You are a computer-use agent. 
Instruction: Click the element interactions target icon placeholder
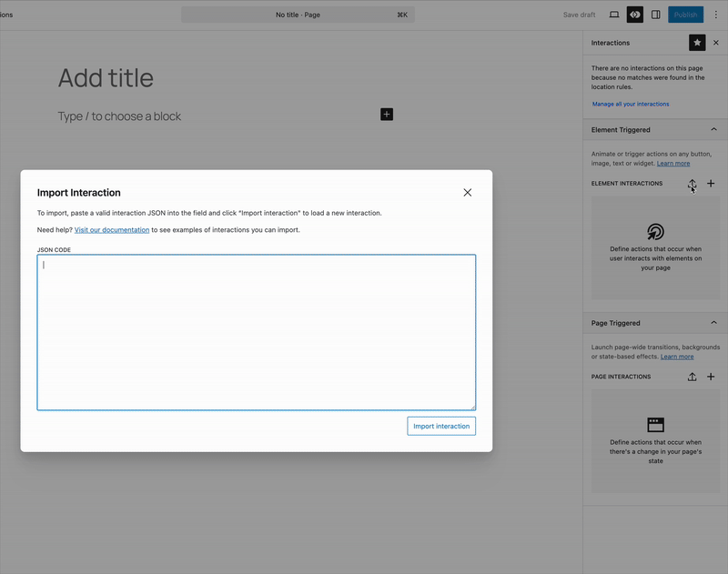click(655, 232)
